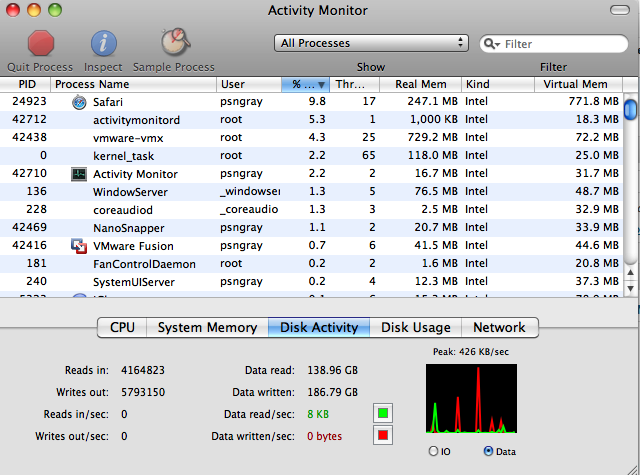Click the % CPU sort arrow column header

click(305, 84)
